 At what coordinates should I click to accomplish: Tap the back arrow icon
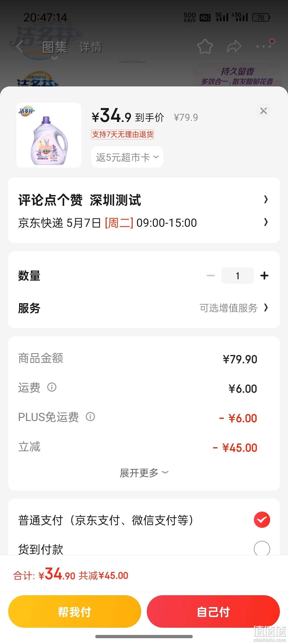pyautogui.click(x=20, y=46)
